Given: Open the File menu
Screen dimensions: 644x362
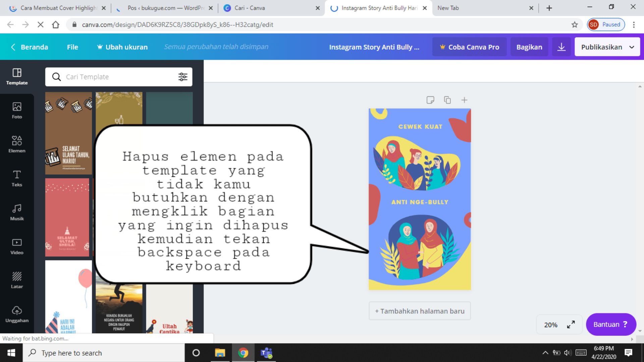Looking at the screenshot, I should tap(72, 47).
